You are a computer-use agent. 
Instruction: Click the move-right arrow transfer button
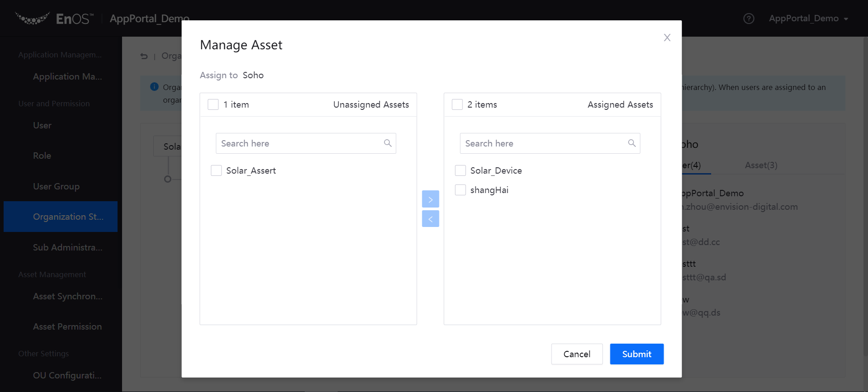click(430, 199)
